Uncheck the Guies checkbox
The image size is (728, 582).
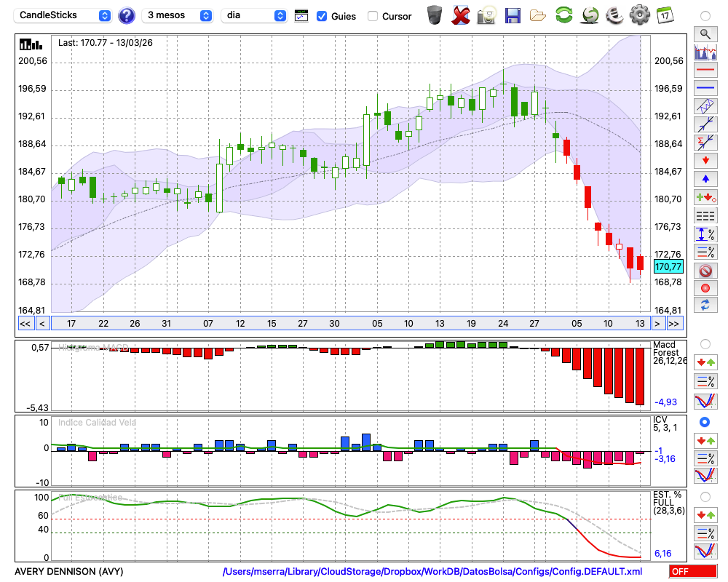tap(322, 16)
